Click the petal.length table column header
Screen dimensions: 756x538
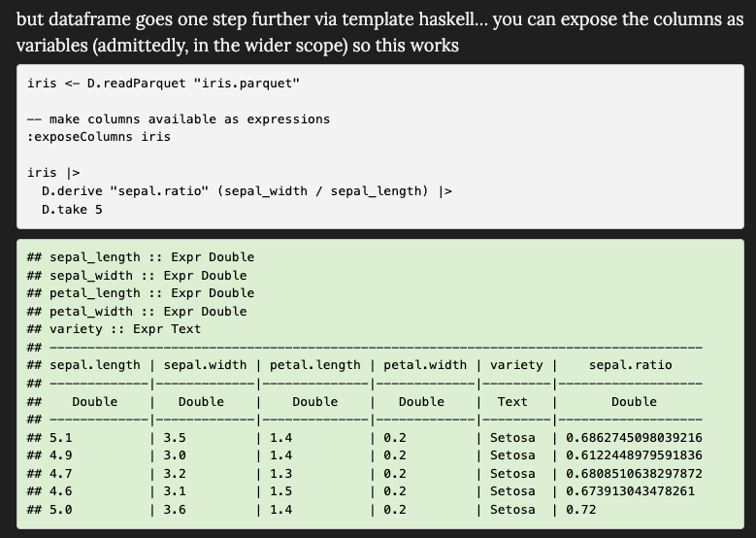pyautogui.click(x=314, y=365)
